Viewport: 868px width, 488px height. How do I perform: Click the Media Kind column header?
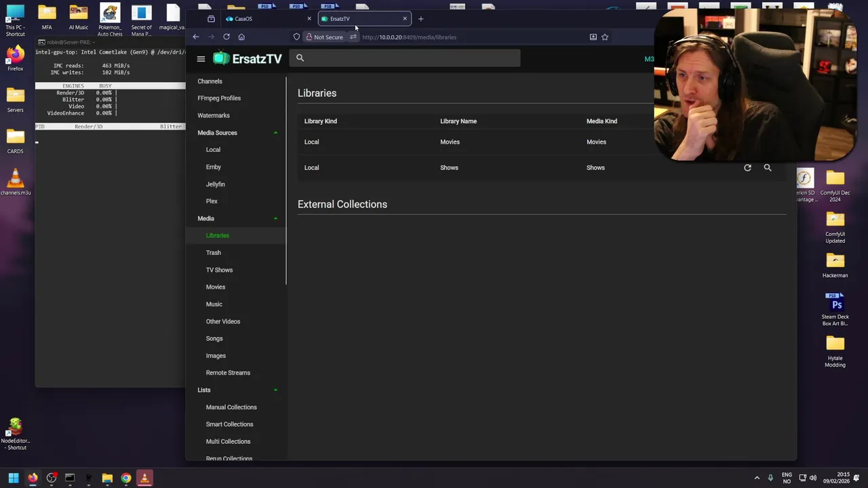[601, 121]
